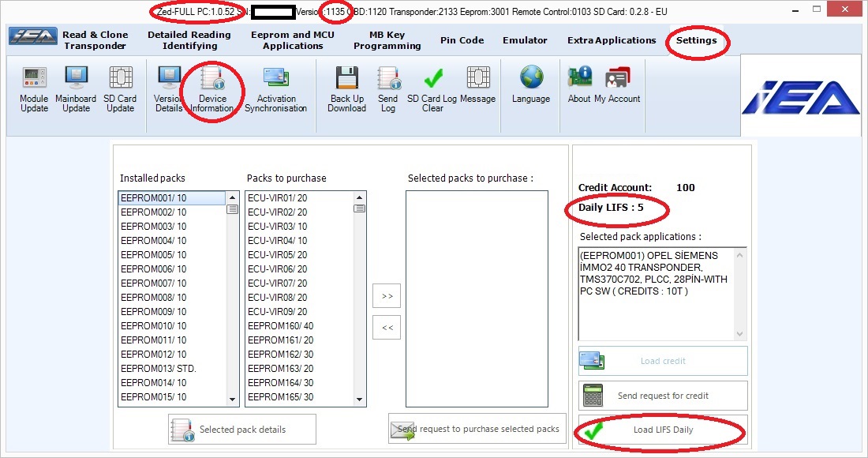
Task: Open Back Up Download
Action: (346, 89)
